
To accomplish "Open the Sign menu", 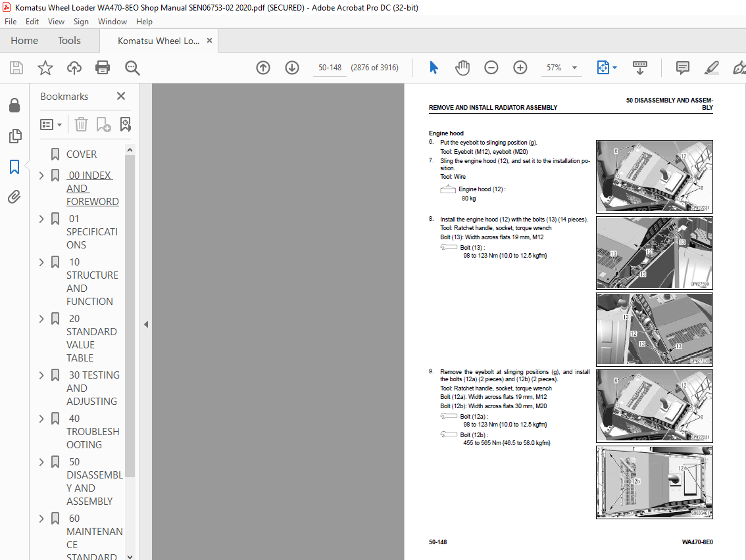I will (x=81, y=22).
